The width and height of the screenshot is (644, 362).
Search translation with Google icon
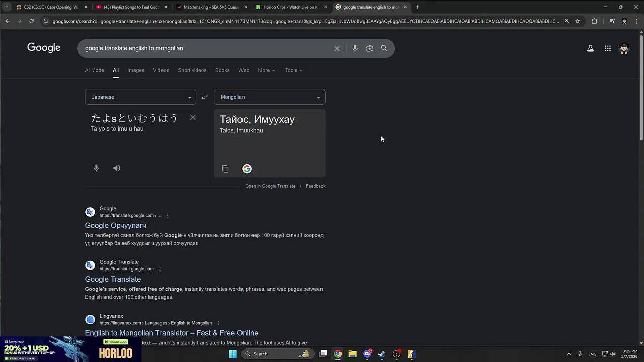coord(247,169)
